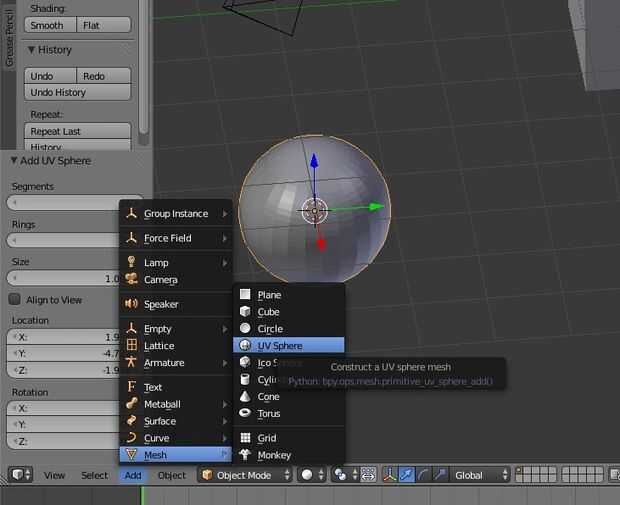Choose Ico Sphere from Mesh submenu
The width and height of the screenshot is (620, 505).
point(289,362)
